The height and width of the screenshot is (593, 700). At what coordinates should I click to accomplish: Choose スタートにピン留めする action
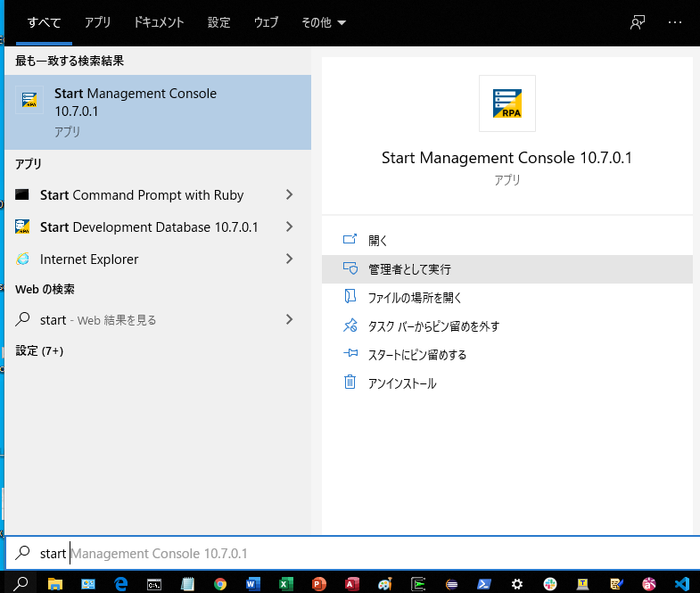[x=507, y=355]
